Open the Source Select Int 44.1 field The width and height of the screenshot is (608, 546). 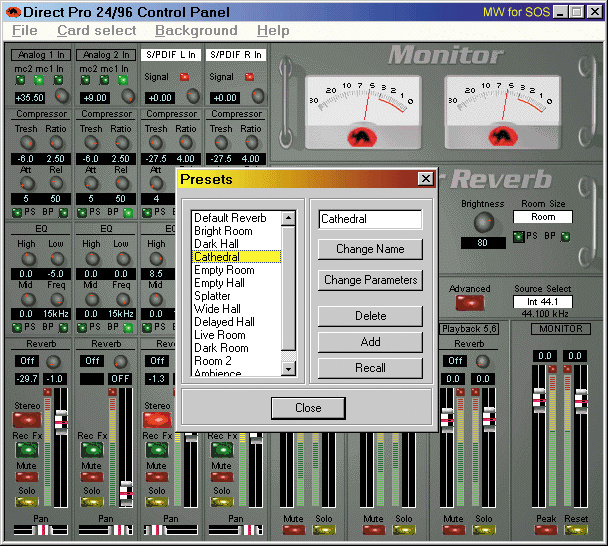[542, 302]
